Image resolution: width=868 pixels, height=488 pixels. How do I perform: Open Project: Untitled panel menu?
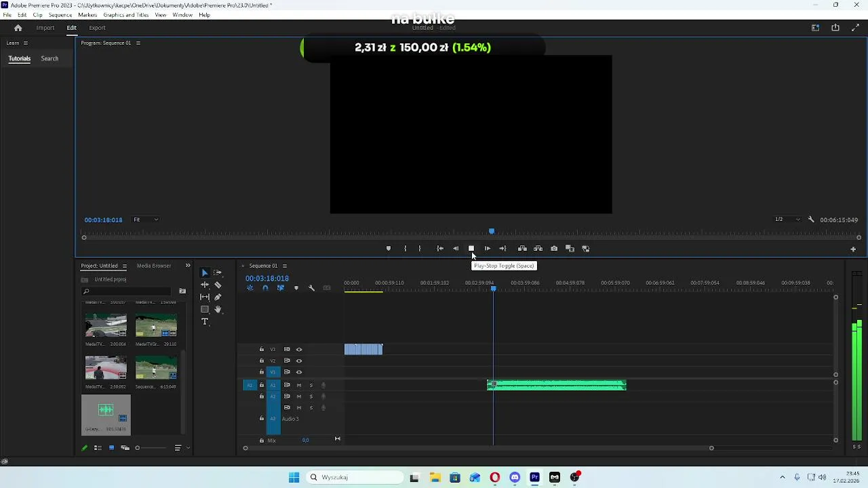(124, 266)
